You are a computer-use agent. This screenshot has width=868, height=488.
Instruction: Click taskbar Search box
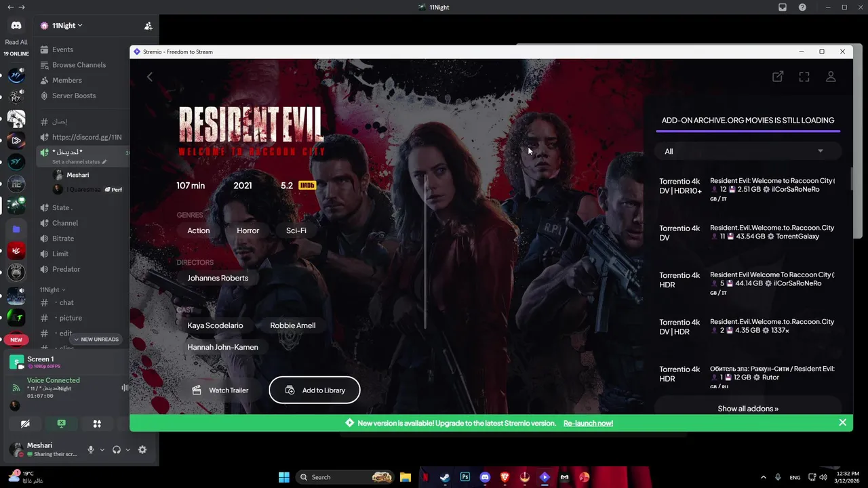[x=346, y=477]
